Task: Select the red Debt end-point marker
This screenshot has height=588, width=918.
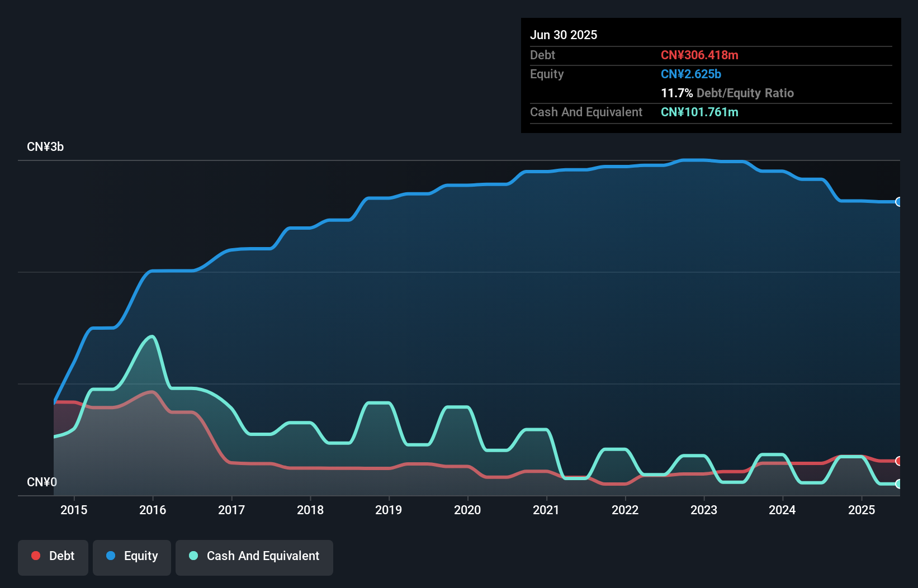Action: 898,461
